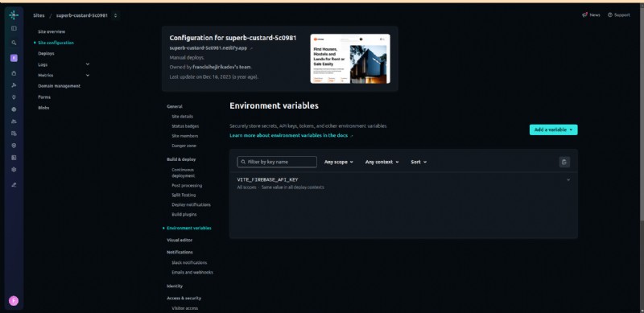Open the Deploys page
Screen dimensions: 644x313
coord(46,53)
